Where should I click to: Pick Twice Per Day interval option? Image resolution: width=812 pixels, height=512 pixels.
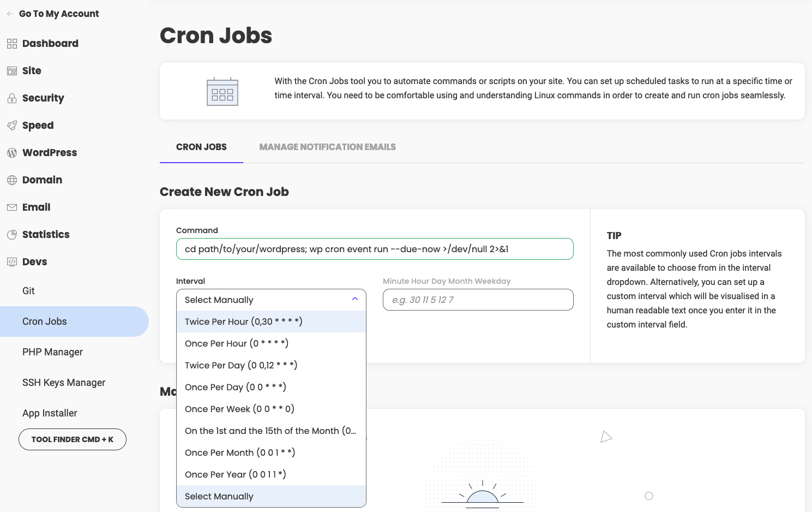271,365
